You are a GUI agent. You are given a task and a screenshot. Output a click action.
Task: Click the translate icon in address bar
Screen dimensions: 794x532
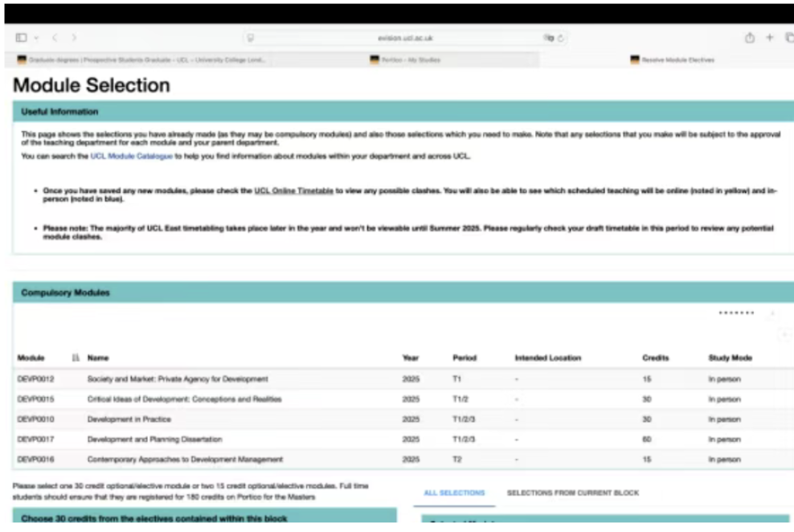[548, 38]
